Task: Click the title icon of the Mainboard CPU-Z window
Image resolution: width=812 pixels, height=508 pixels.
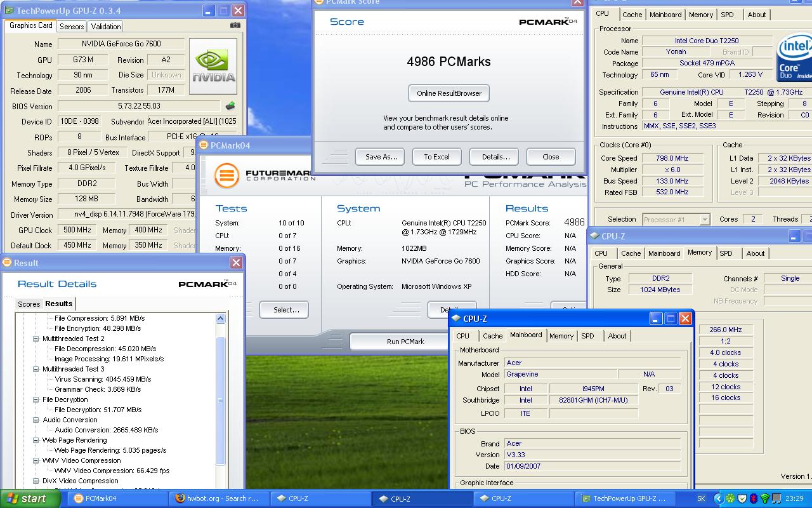Action: (456, 319)
